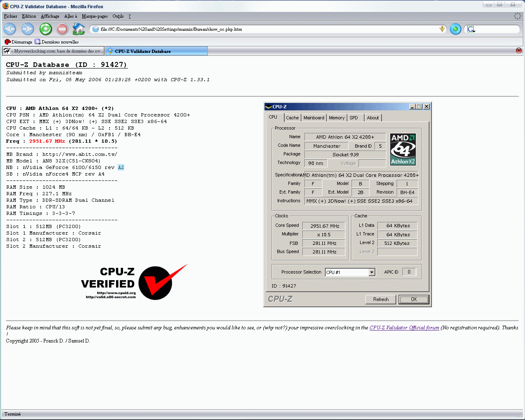Viewport: 525px width, 420px height.
Task: Click the Firefox icon in title bar
Action: (x=6, y=6)
